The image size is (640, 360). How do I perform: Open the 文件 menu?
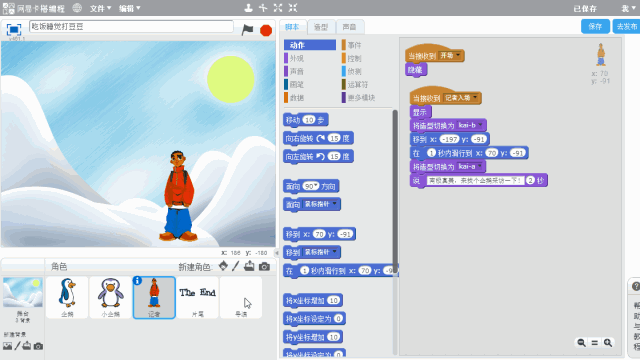(x=100, y=8)
